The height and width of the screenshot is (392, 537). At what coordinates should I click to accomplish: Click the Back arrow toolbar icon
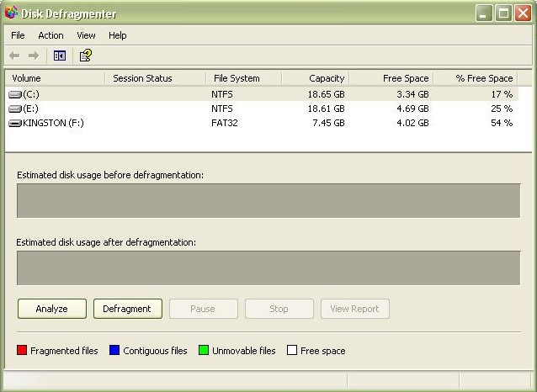[x=14, y=56]
